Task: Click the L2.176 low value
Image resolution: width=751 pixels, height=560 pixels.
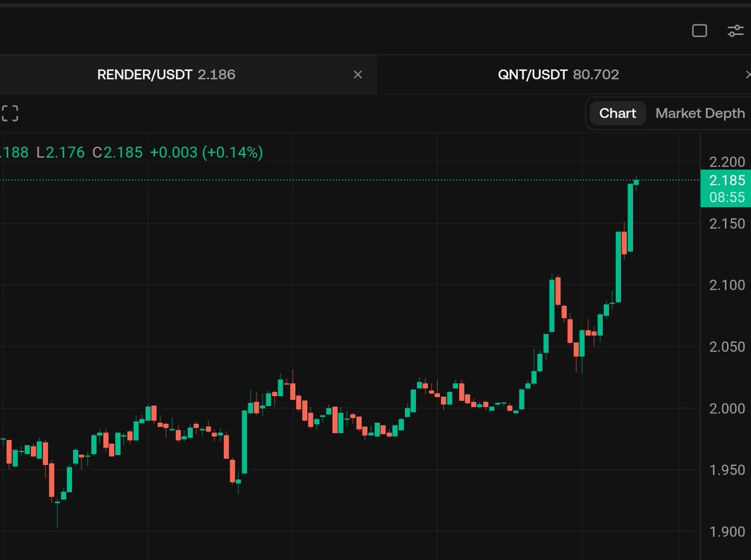Action: click(60, 152)
